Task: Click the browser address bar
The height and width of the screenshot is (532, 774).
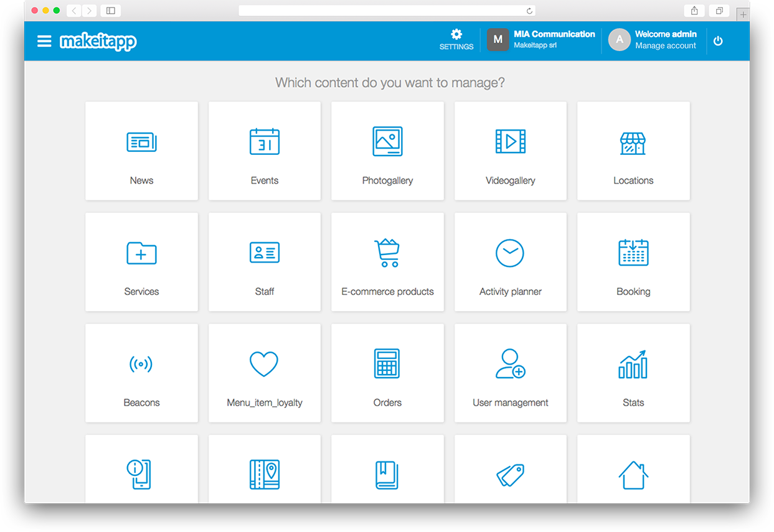Action: click(x=387, y=11)
